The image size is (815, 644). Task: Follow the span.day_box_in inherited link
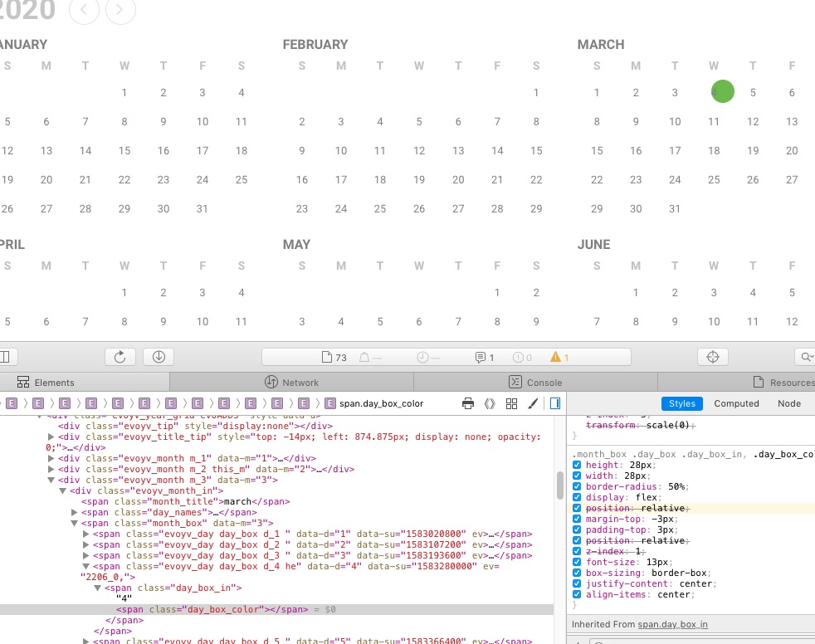[672, 624]
